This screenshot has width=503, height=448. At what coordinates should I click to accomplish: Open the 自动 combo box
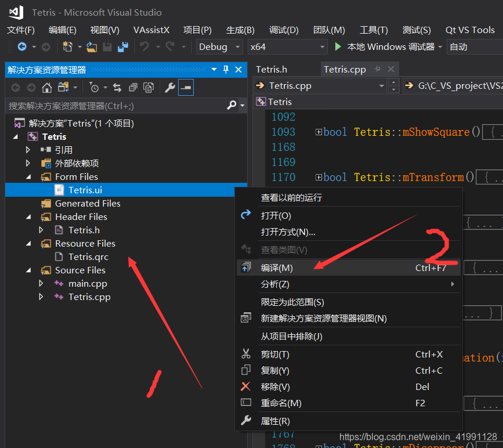click(475, 47)
